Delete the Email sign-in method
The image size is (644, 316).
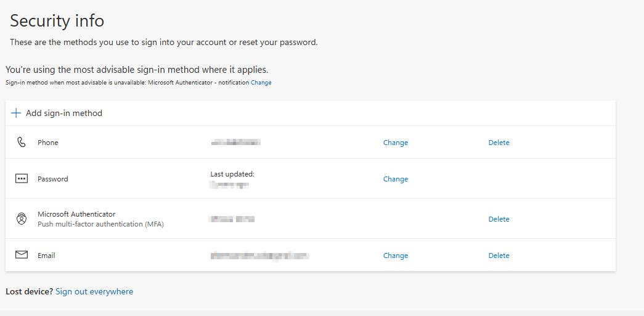tap(499, 256)
